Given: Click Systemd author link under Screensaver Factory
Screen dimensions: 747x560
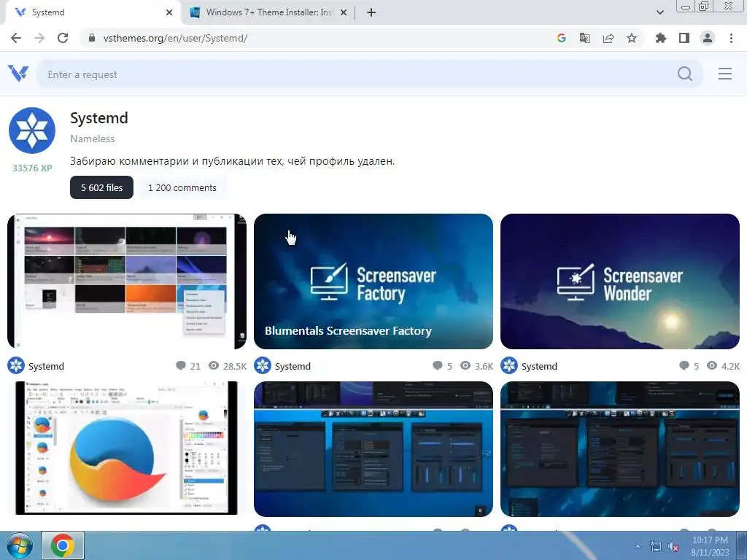Looking at the screenshot, I should 293,366.
